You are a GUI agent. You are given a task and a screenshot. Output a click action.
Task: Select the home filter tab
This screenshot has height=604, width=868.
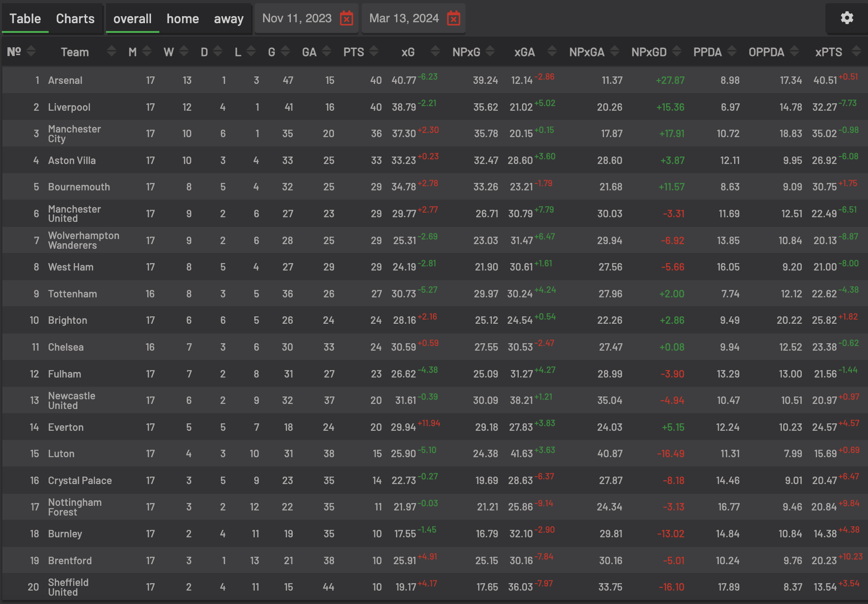[182, 19]
